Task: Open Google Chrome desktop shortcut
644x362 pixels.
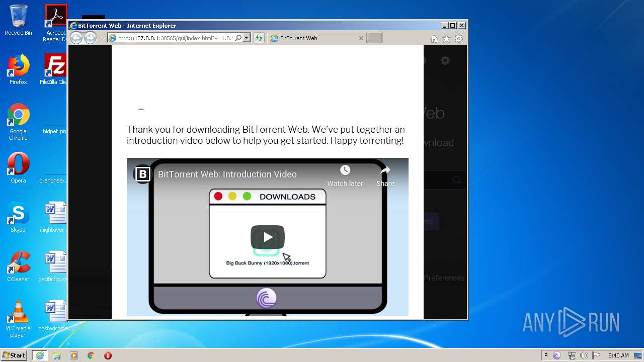Action: tap(18, 122)
